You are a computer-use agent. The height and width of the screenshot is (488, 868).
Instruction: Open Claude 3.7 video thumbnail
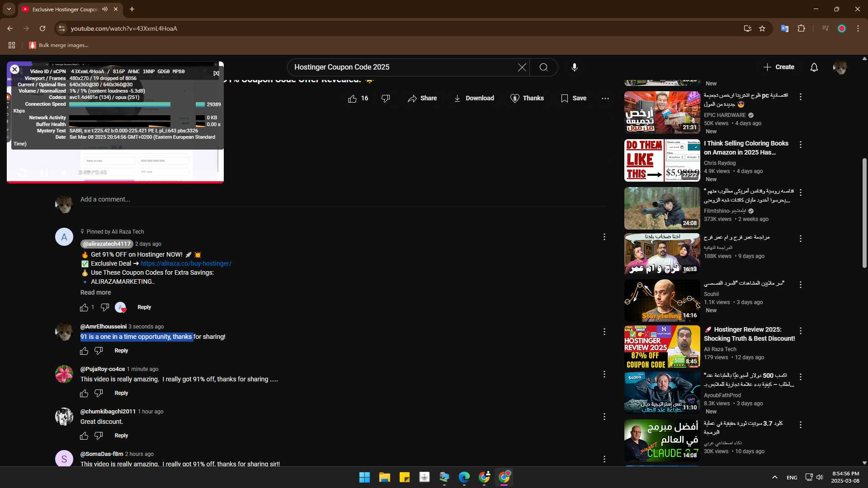click(x=662, y=441)
